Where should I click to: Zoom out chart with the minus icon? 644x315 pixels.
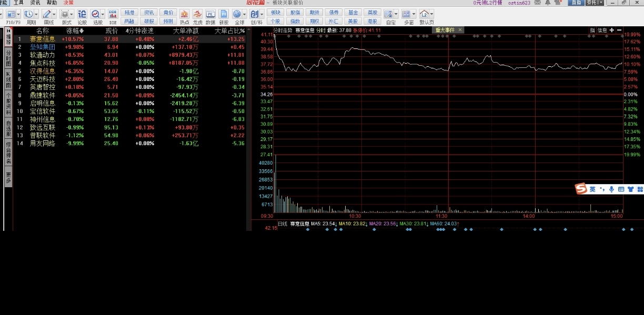click(619, 30)
